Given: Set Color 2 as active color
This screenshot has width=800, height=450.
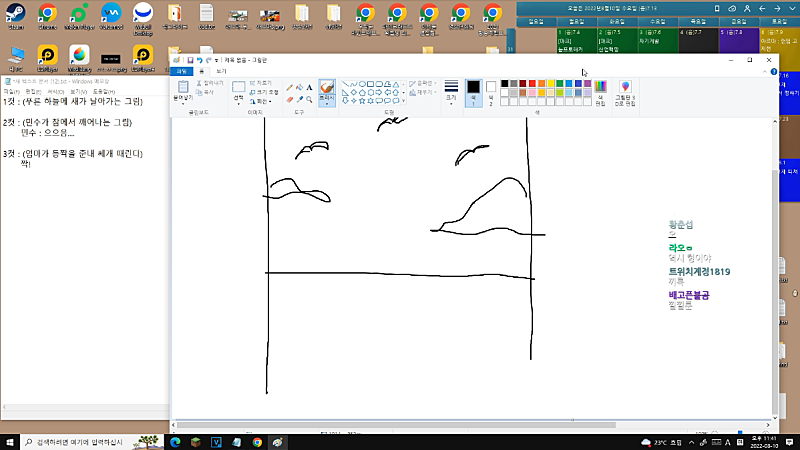Looking at the screenshot, I should [x=491, y=91].
